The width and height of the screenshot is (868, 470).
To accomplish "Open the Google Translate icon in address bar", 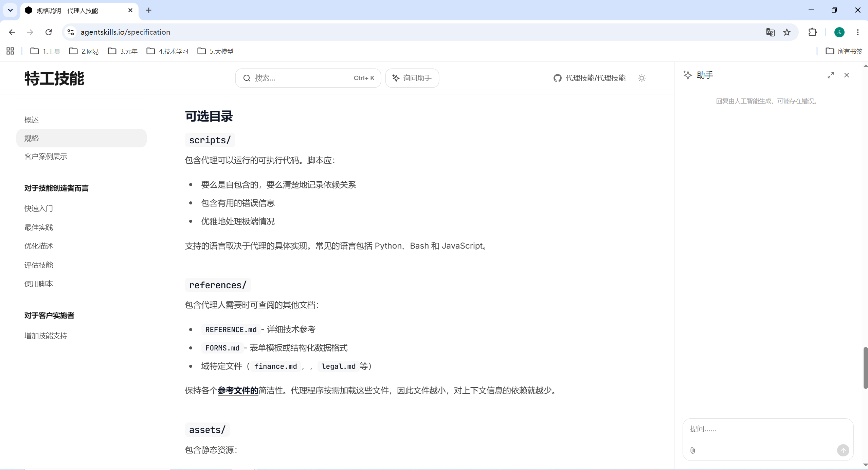I will (770, 32).
